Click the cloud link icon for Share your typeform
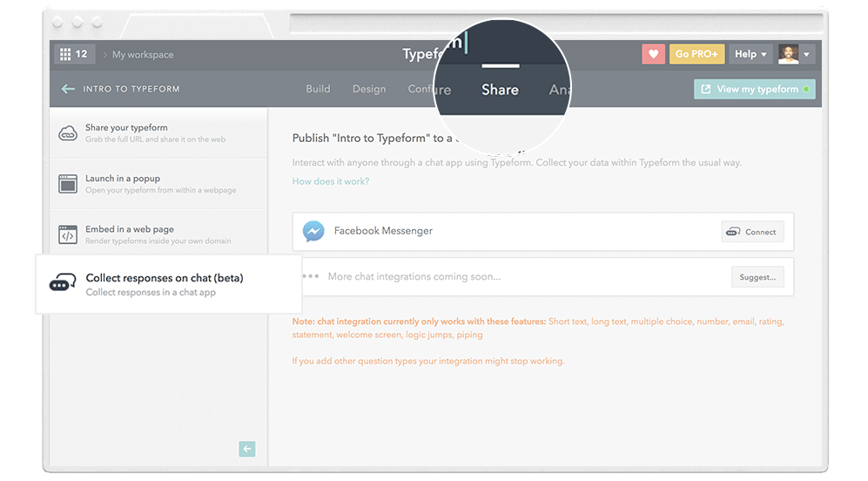Image resolution: width=868 pixels, height=481 pixels. click(68, 133)
